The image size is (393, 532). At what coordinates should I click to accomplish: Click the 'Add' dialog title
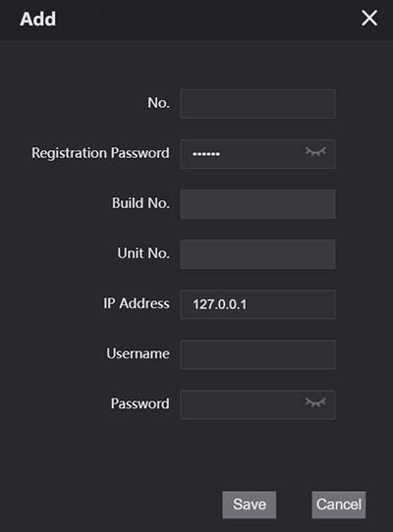click(x=37, y=19)
